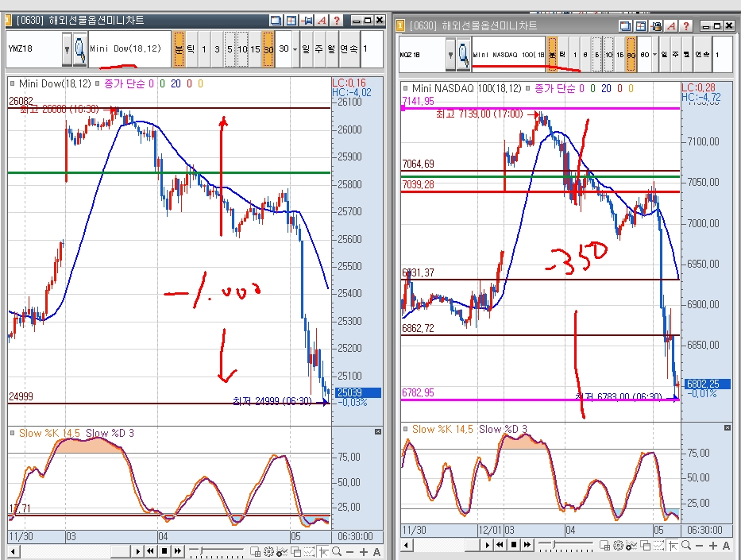Screen dimensions: 741x560
Task: Click 연속 (continuous) button in Mini Dow window
Action: [x=349, y=49]
